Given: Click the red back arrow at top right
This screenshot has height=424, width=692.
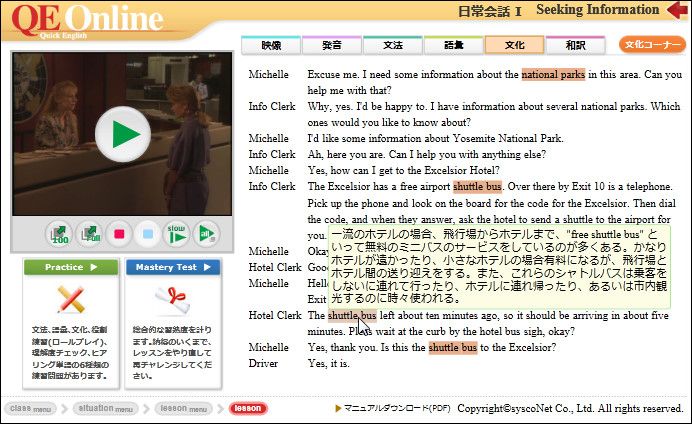Looking at the screenshot, I should click(x=677, y=10).
